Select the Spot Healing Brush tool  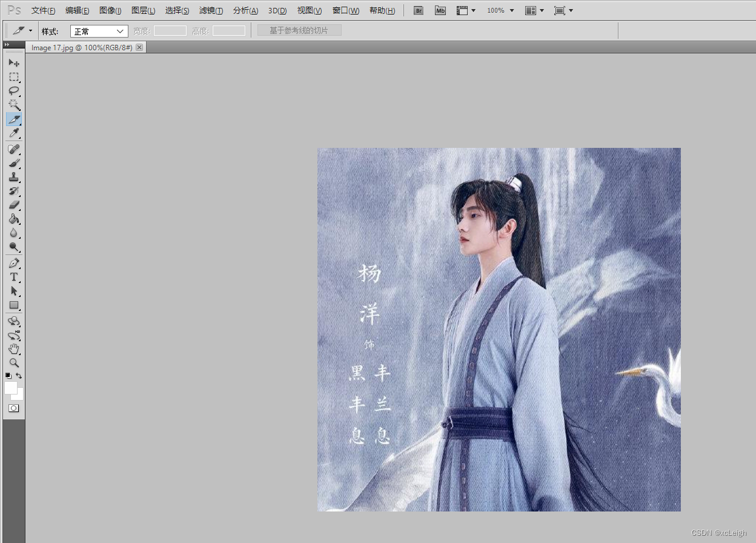point(14,149)
